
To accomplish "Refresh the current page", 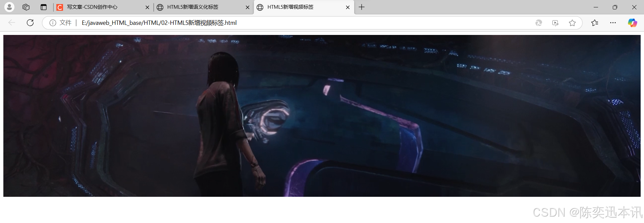I will 30,23.
